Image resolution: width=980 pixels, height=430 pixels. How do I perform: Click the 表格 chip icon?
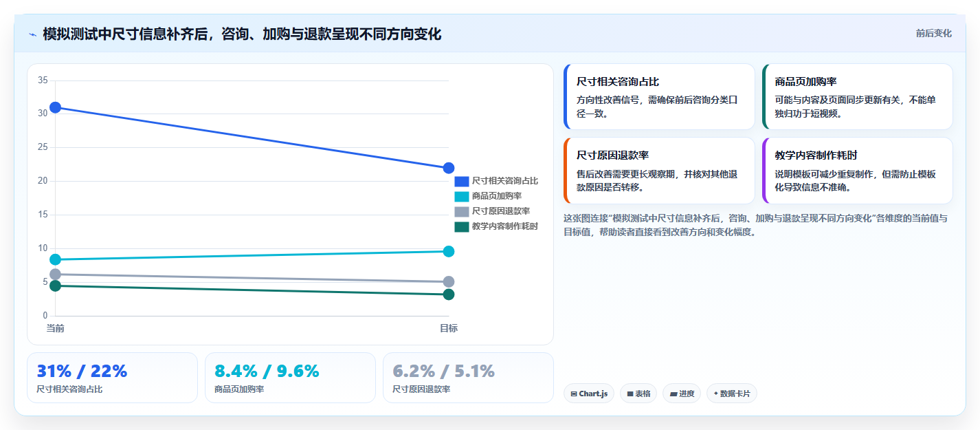point(630,394)
